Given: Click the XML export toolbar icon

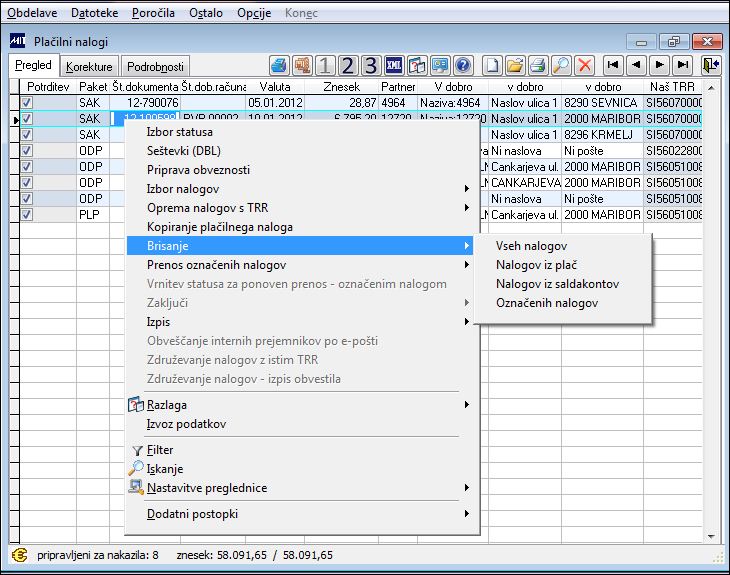Looking at the screenshot, I should tap(394, 65).
